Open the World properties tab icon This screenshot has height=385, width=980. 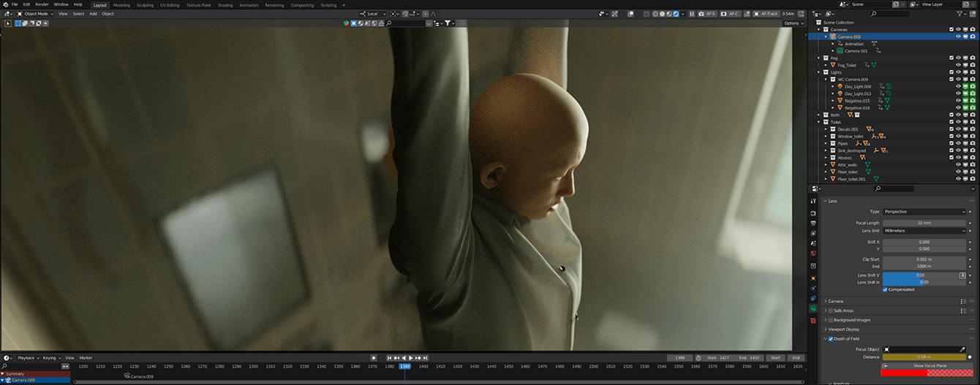click(x=813, y=254)
